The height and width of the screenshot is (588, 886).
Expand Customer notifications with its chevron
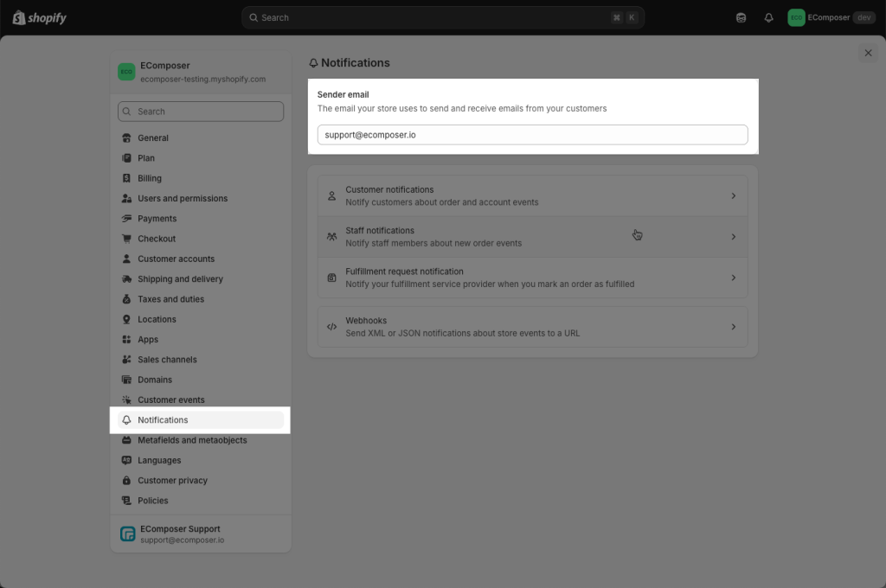coord(733,196)
